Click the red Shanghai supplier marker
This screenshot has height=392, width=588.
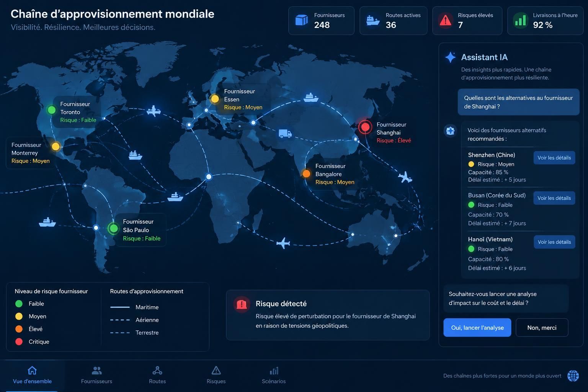(365, 127)
